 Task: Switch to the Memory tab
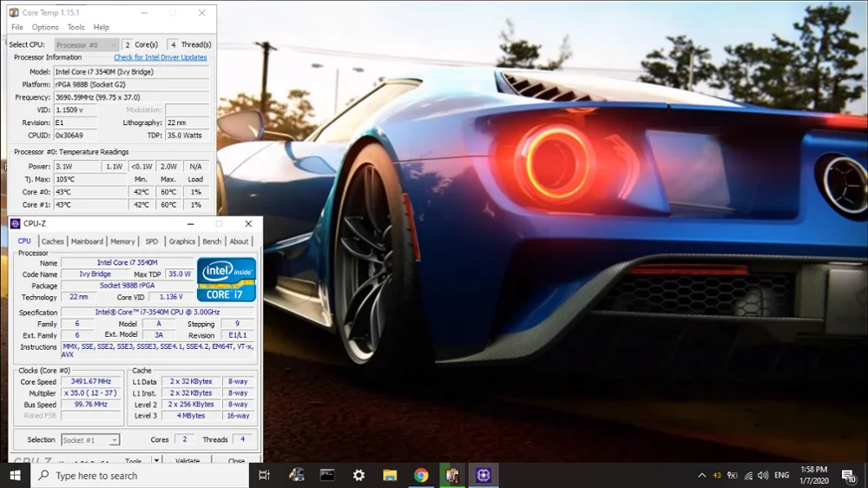click(x=122, y=241)
